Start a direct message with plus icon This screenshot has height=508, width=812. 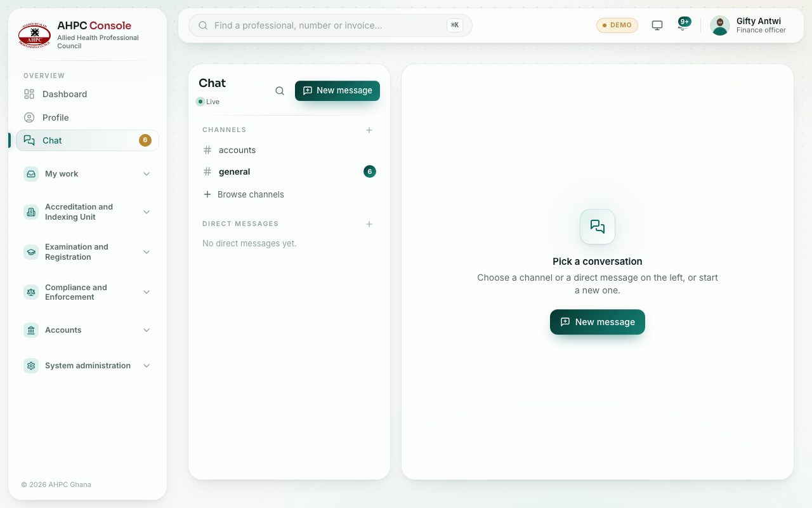[x=369, y=224]
